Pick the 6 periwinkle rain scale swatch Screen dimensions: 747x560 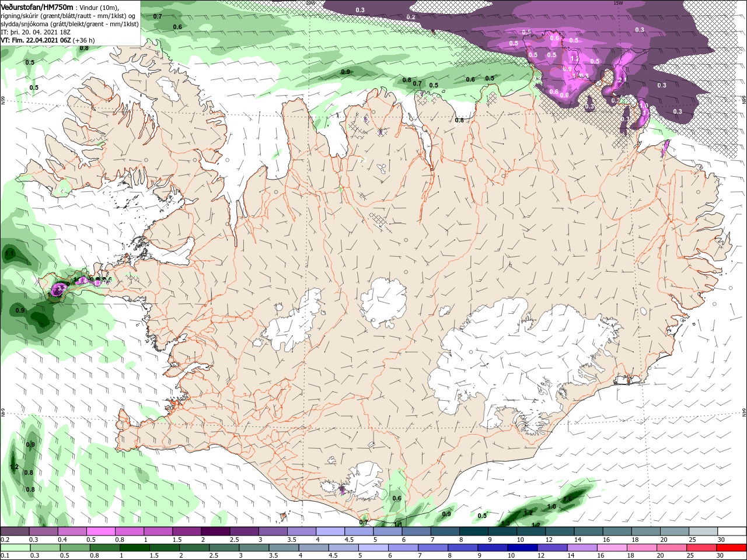coord(403,548)
